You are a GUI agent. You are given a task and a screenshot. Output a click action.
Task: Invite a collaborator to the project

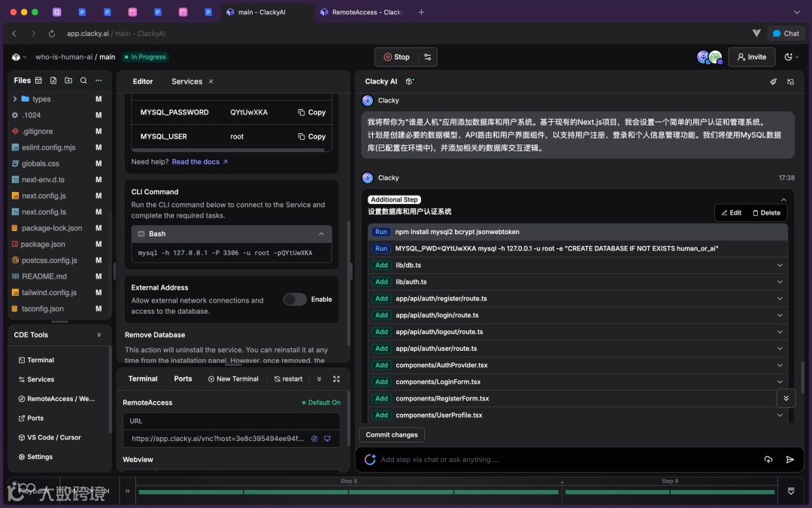pyautogui.click(x=751, y=57)
